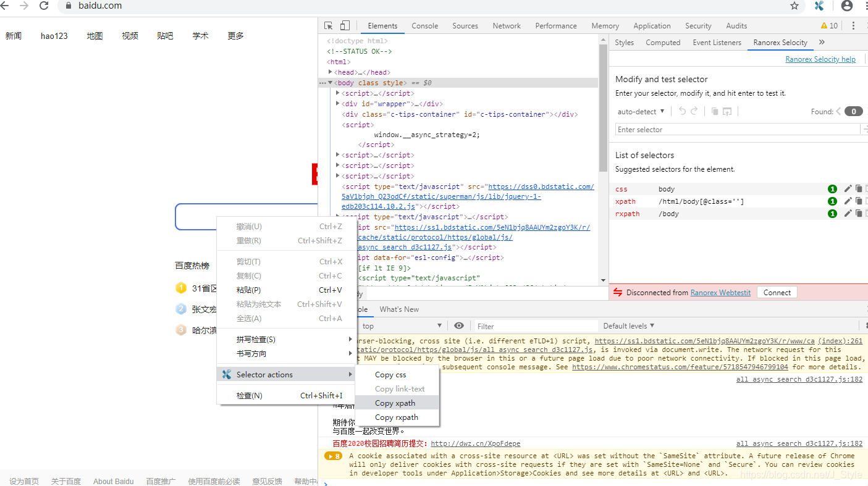The image size is (868, 486).
Task: Click the green match count for rxpath row
Action: tap(832, 214)
